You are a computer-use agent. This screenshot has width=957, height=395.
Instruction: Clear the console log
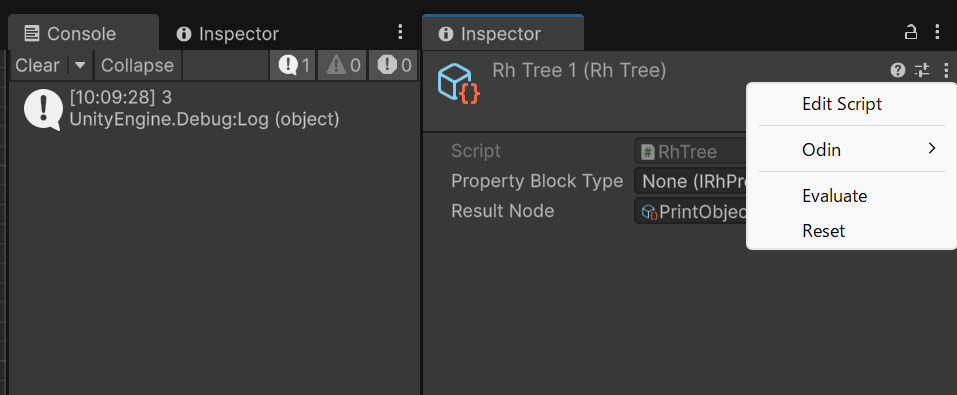pyautogui.click(x=38, y=65)
